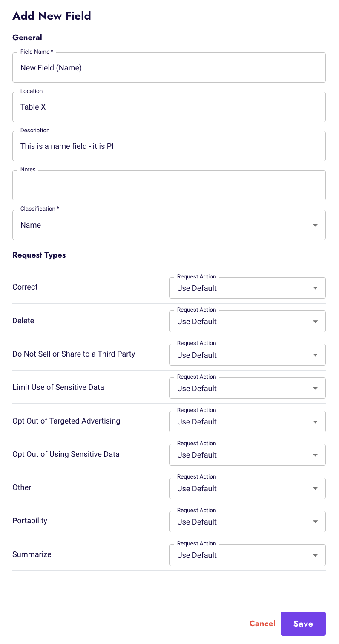The height and width of the screenshot is (644, 339).
Task: Click the Field Name input box
Action: point(169,67)
